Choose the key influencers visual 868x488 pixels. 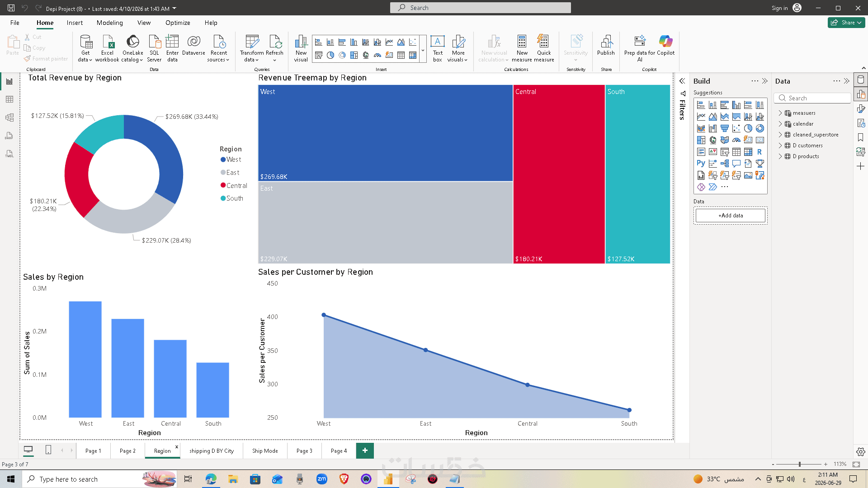click(713, 163)
